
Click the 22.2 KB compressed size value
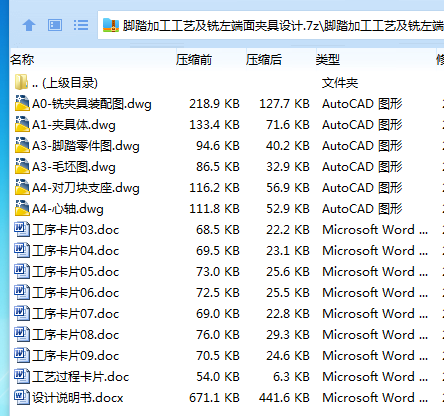pyautogui.click(x=288, y=230)
